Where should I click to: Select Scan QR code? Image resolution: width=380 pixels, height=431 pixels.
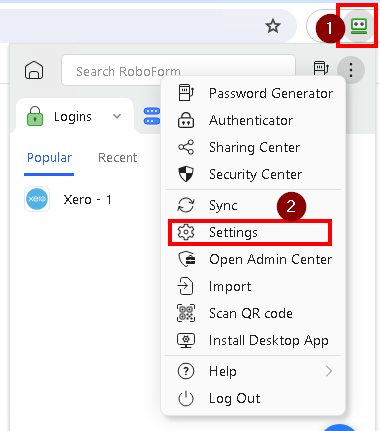(253, 313)
